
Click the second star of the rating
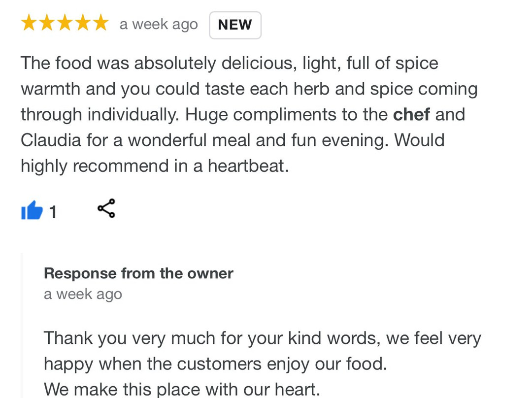(x=47, y=23)
